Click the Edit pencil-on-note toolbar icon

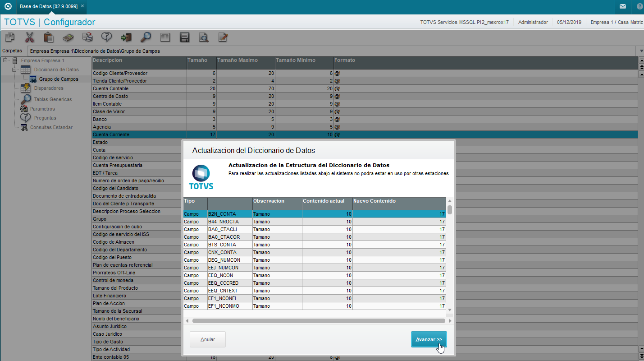coord(223,37)
